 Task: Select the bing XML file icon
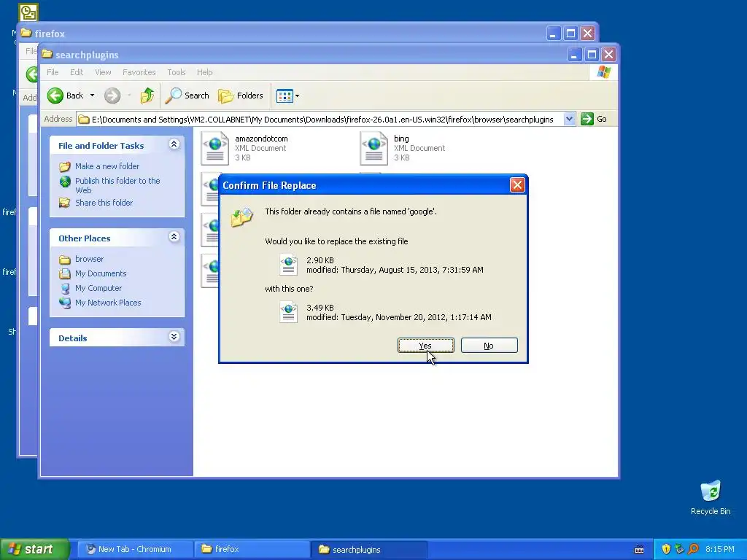[x=374, y=147]
